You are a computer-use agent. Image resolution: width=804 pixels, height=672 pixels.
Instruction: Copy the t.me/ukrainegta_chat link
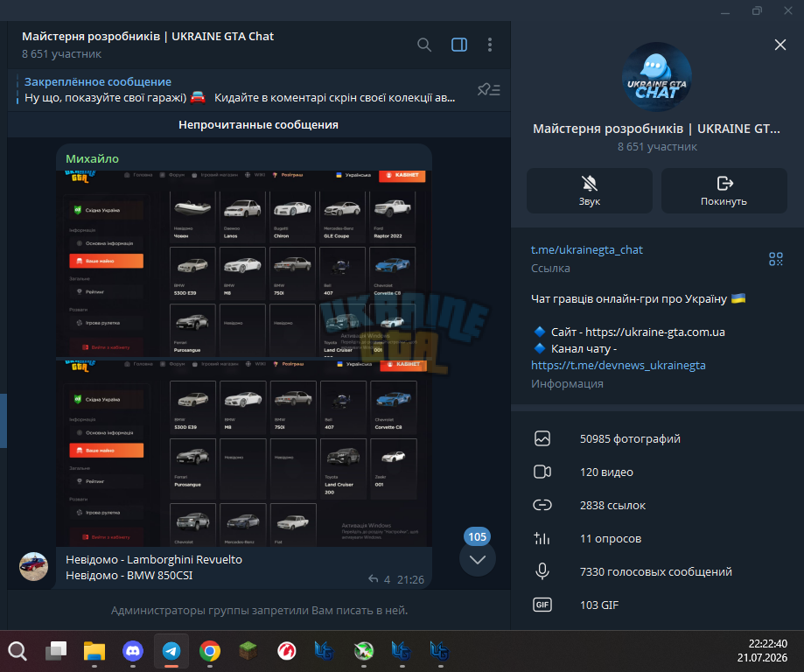coord(586,250)
